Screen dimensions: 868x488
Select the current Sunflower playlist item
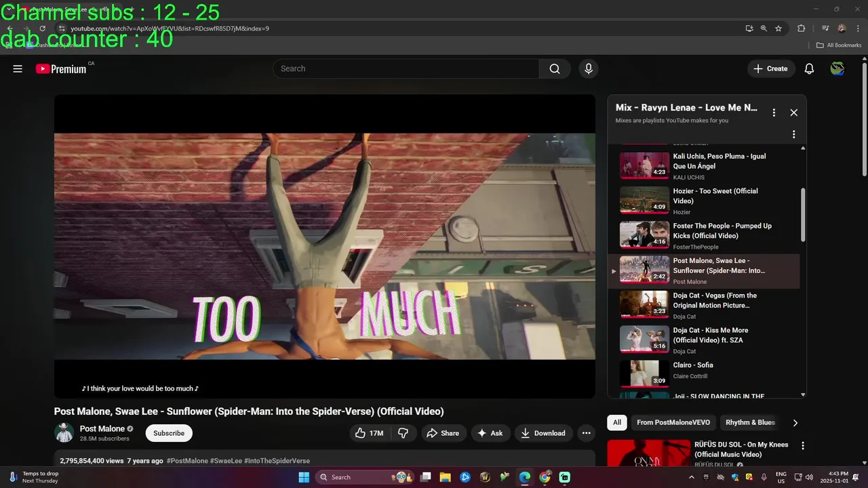pyautogui.click(x=703, y=271)
